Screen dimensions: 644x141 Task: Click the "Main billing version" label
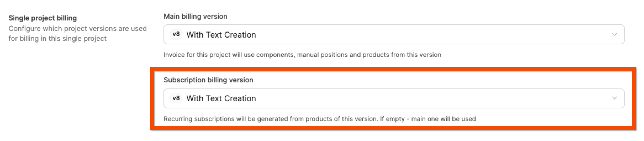(195, 16)
